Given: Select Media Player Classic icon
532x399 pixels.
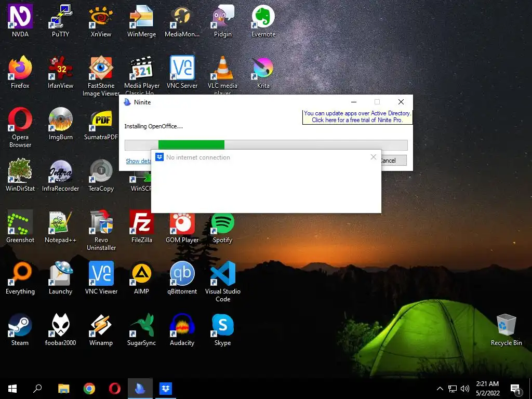Looking at the screenshot, I should click(141, 75).
